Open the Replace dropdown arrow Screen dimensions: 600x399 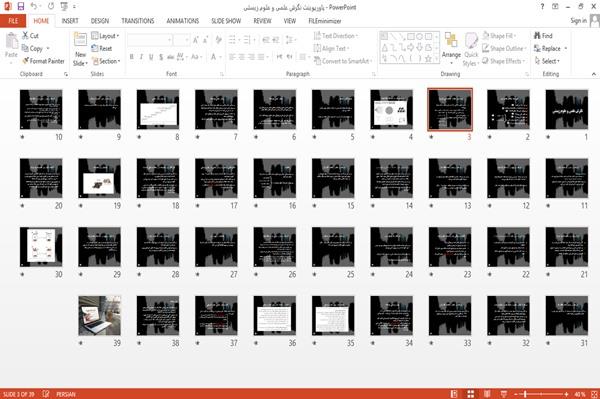(565, 49)
